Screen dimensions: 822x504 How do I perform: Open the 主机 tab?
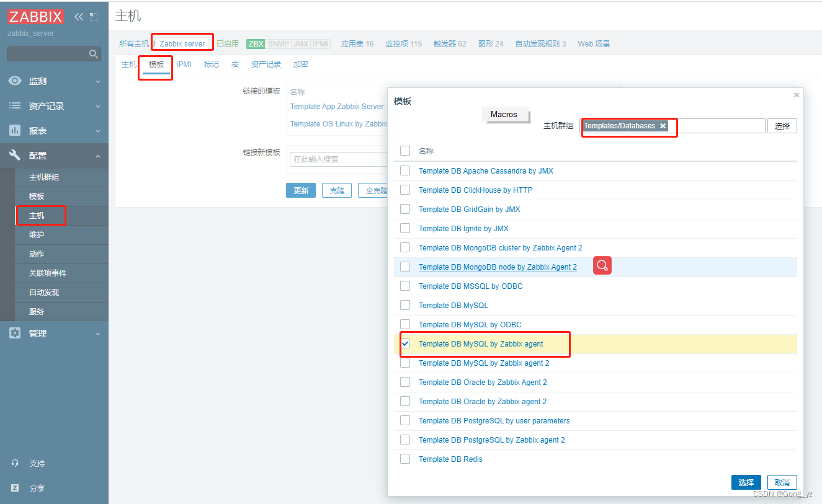coord(129,64)
